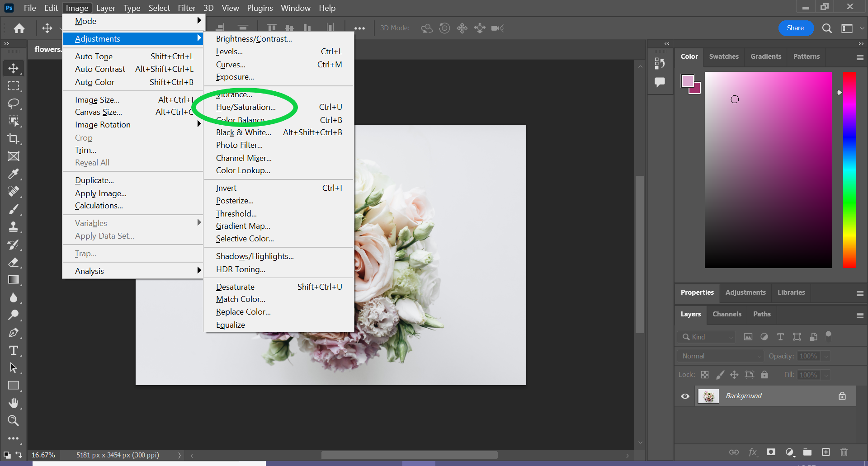The image size is (868, 466).
Task: Select the History Brush tool
Action: point(13,245)
